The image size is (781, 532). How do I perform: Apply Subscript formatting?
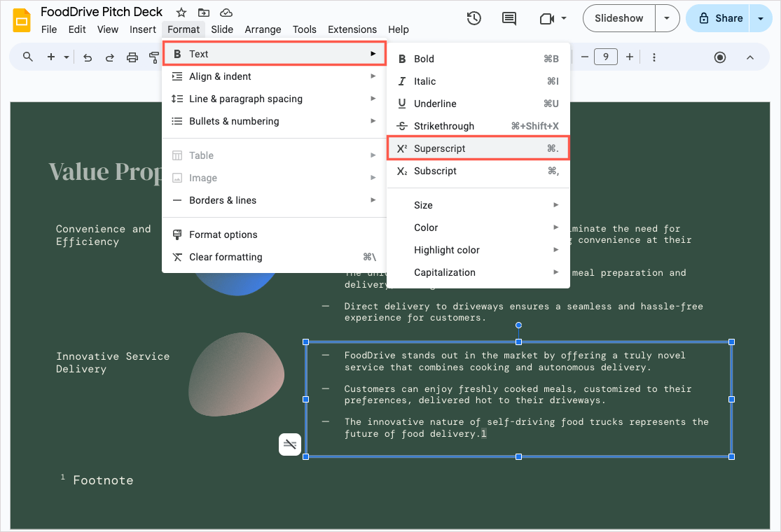click(x=478, y=171)
